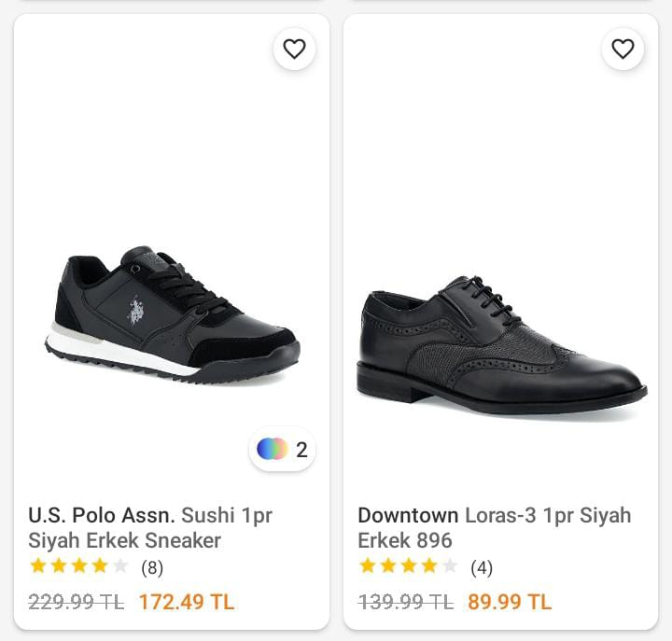Viewport: 672px width, 641px height.
Task: Open the black Downtown oxford shoe image
Action: (500, 345)
